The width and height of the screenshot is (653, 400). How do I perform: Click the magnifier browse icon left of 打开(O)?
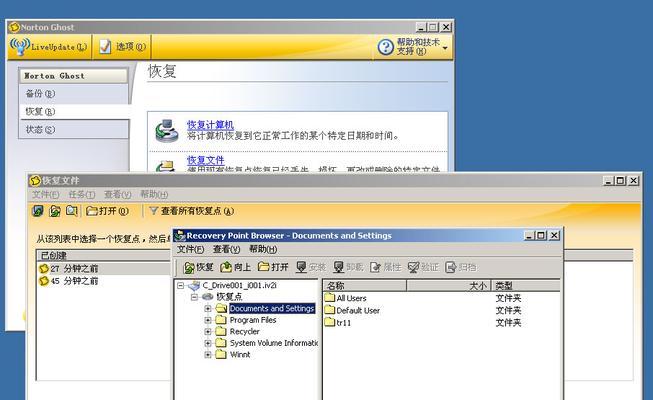click(72, 211)
